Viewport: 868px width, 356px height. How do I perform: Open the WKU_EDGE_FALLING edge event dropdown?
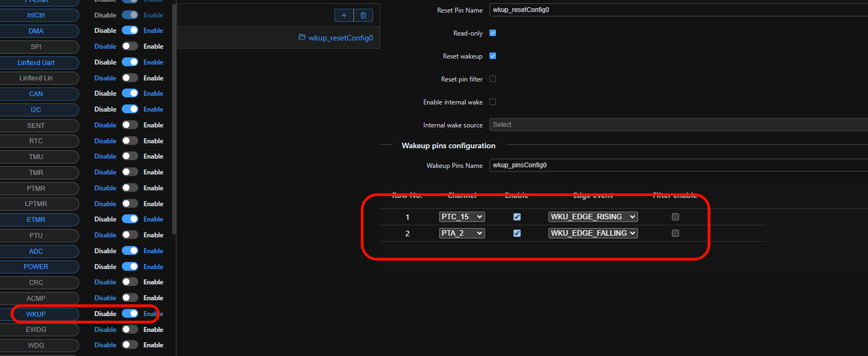click(593, 234)
